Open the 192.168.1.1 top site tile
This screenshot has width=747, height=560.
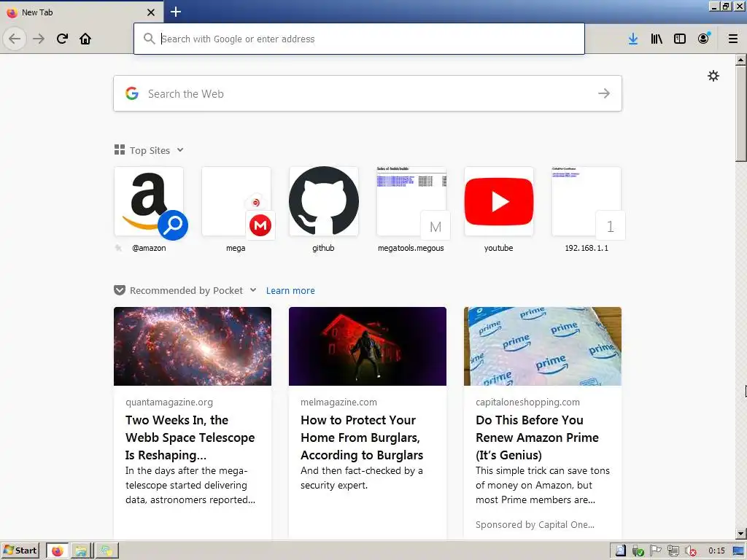pos(587,201)
